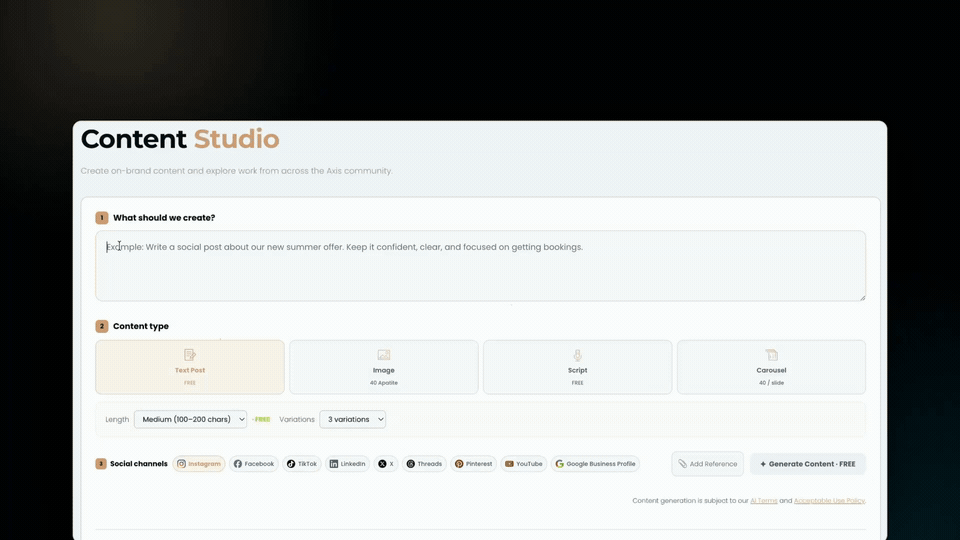Image resolution: width=960 pixels, height=540 pixels.
Task: Click the 'What should we create?' heading
Action: 164,218
